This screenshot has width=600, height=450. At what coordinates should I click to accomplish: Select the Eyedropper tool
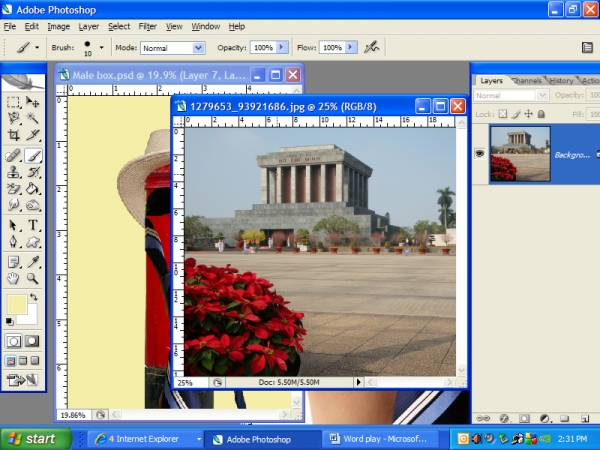click(33, 262)
